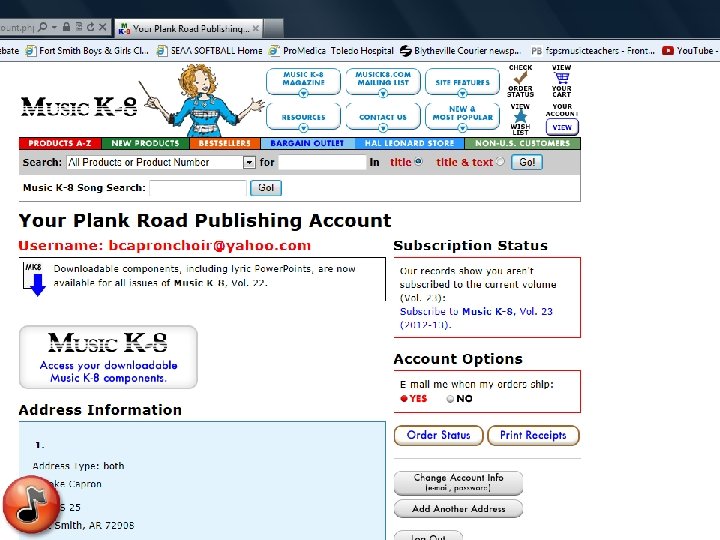Click the Account Options heading

[x=458, y=359]
